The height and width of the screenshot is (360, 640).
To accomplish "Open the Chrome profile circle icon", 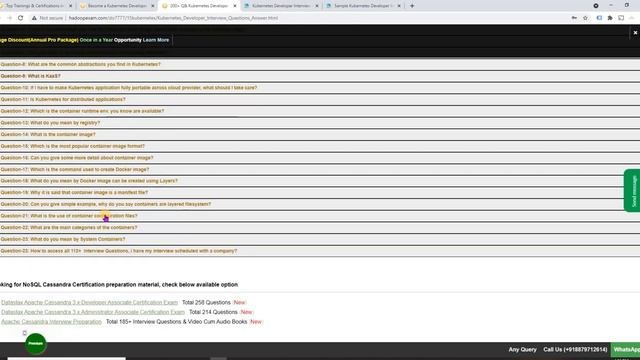I will [596, 6].
